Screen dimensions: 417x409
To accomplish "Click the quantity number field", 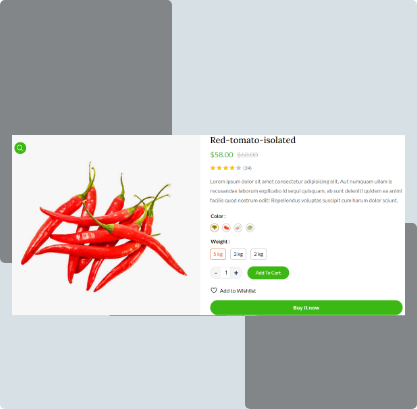I will [x=226, y=273].
